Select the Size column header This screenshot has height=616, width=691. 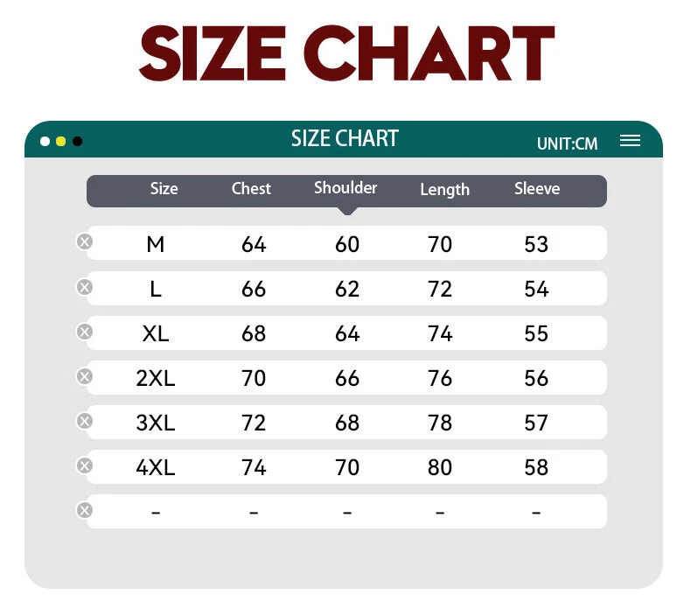pyautogui.click(x=164, y=189)
